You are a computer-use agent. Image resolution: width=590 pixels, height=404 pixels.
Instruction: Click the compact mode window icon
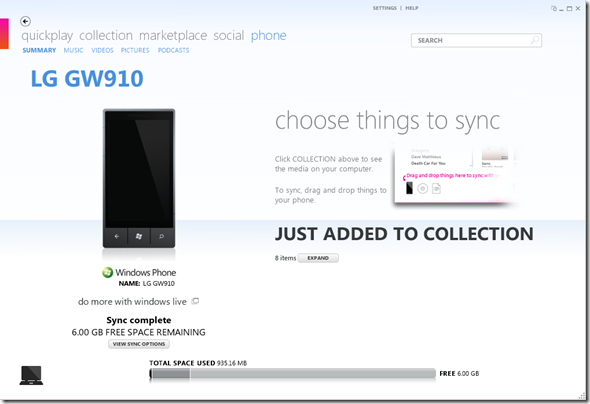tap(554, 8)
